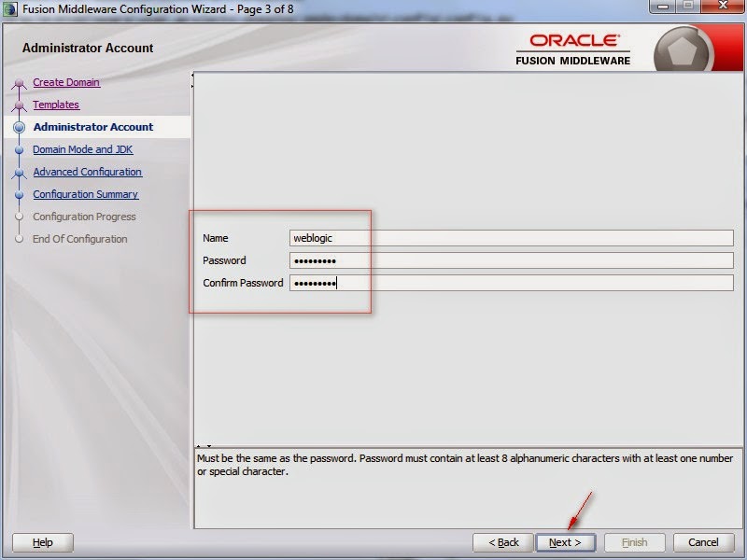Viewport: 747px width, 560px height.
Task: Click the End Of Configuration step label
Action: click(x=80, y=239)
